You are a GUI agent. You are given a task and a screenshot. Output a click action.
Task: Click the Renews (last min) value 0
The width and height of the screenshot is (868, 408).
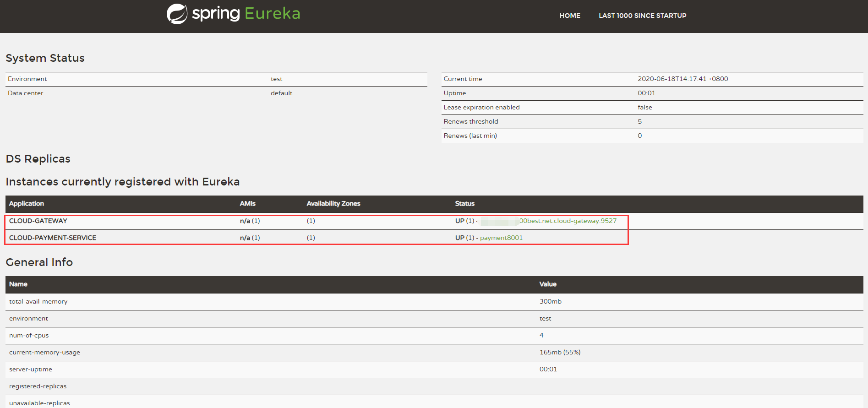coord(640,136)
